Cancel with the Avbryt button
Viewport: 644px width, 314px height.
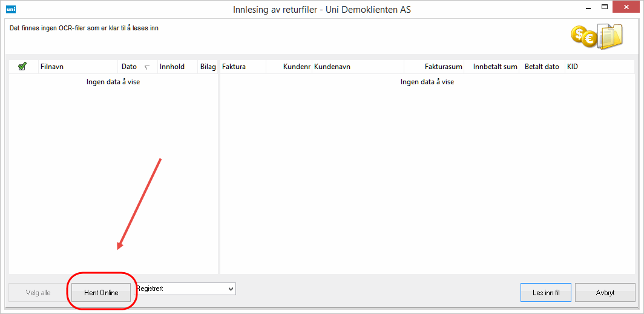(x=605, y=292)
